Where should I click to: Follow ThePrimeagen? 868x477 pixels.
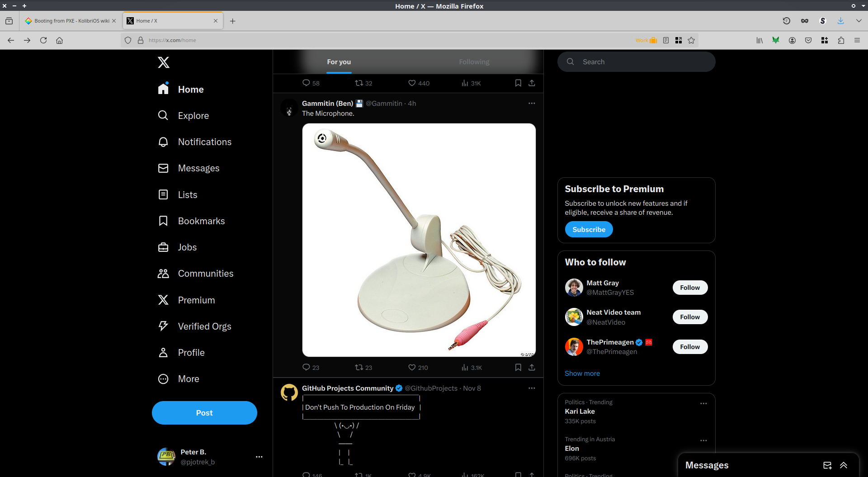point(690,347)
